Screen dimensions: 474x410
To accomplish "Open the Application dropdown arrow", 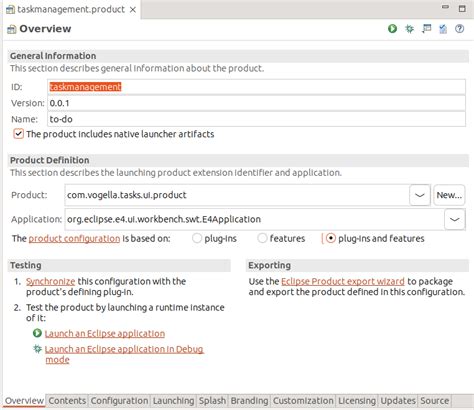I will [455, 219].
